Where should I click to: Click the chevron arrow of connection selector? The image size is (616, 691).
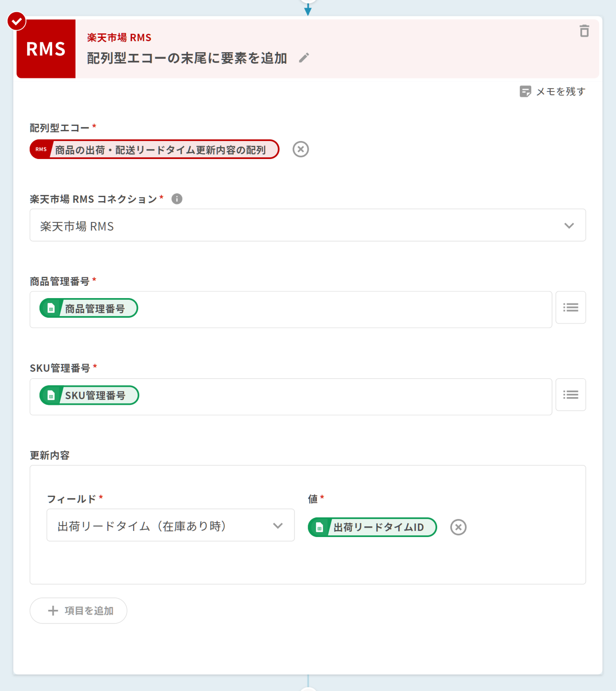[x=569, y=226]
